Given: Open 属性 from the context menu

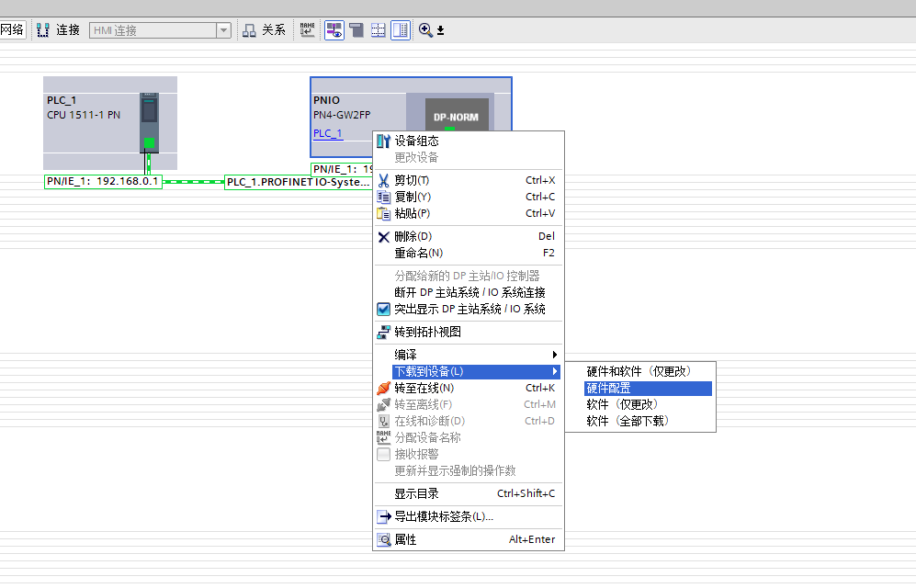Looking at the screenshot, I should point(469,539).
